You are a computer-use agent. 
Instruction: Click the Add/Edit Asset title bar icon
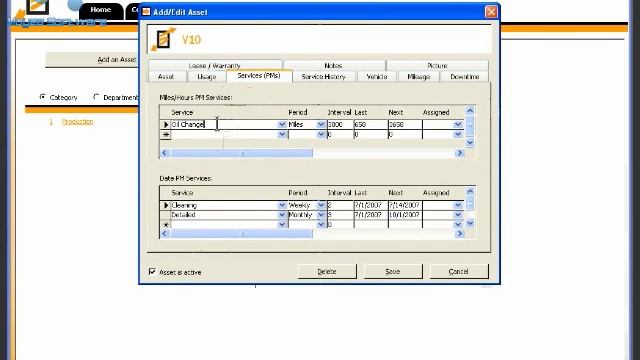[146, 12]
